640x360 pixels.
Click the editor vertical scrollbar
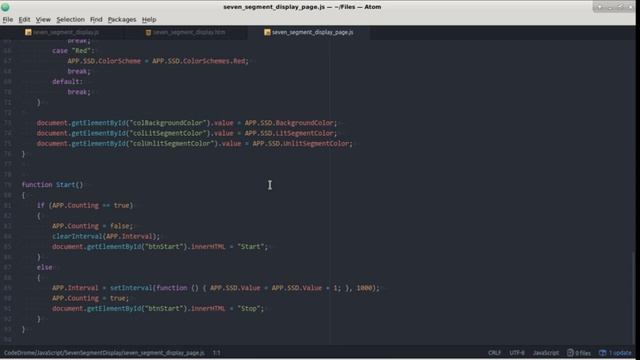click(x=633, y=298)
